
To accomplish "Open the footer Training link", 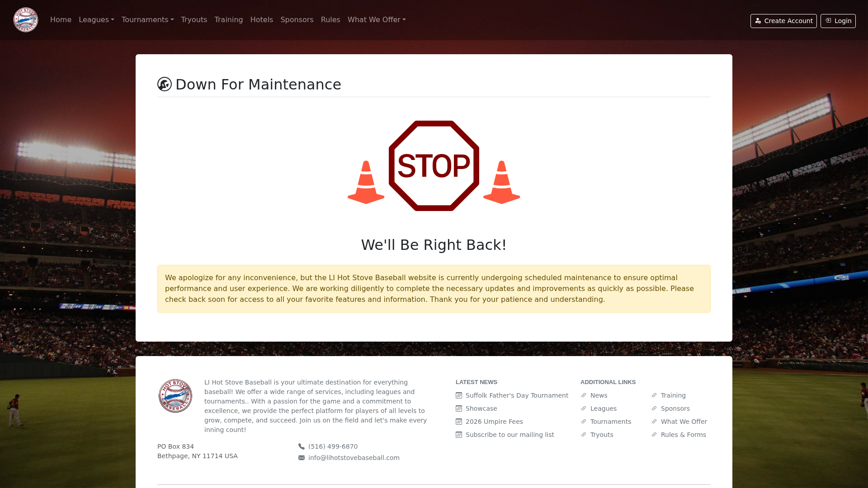I will click(673, 395).
